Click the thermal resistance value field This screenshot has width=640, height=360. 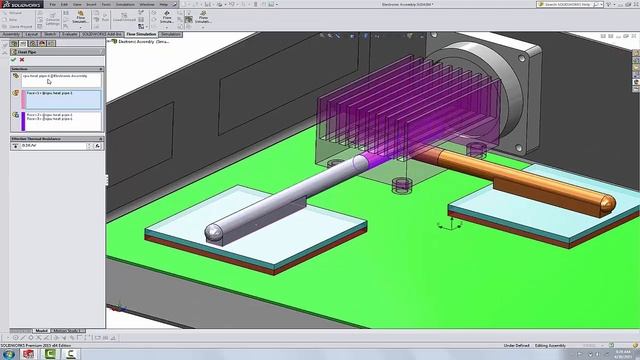pos(53,146)
